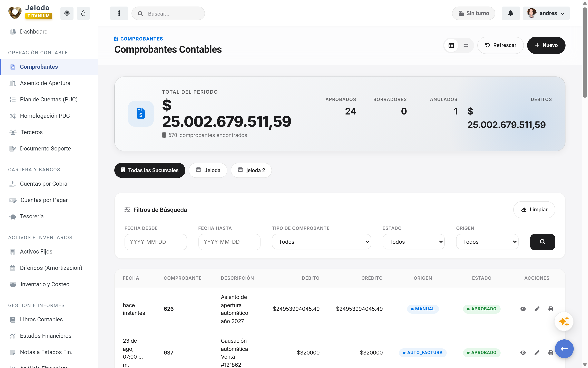
Task: Open Inventario y Costeo in sidebar
Action: click(x=49, y=284)
